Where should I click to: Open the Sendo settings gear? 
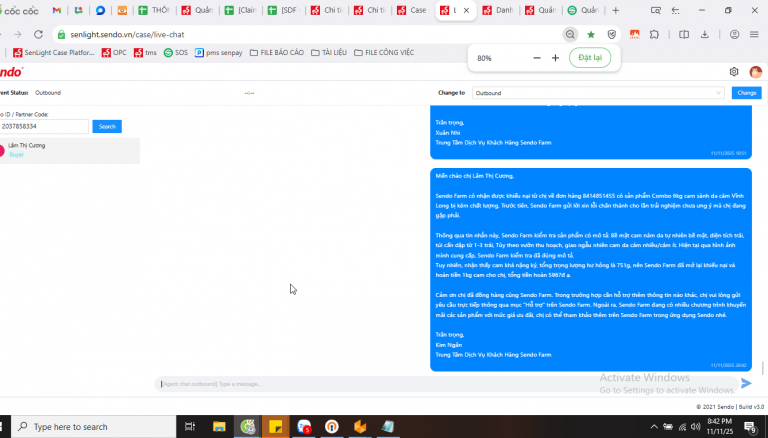734,72
